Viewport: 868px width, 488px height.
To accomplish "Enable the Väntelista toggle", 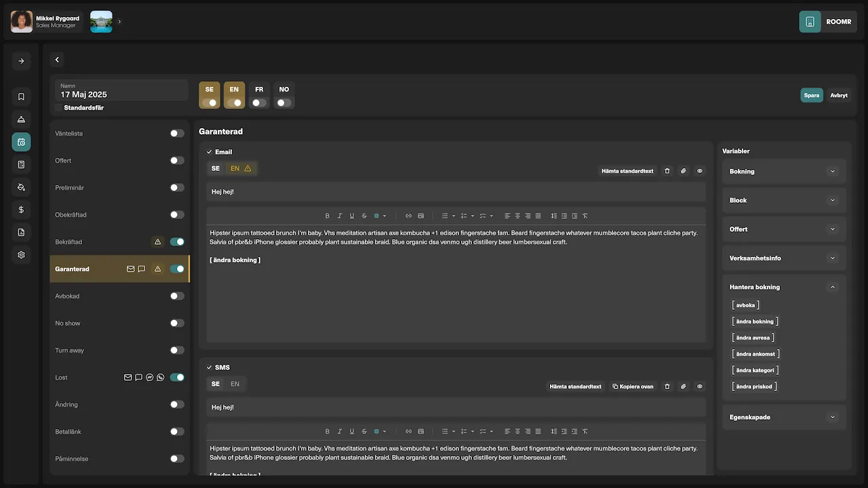I will [177, 134].
